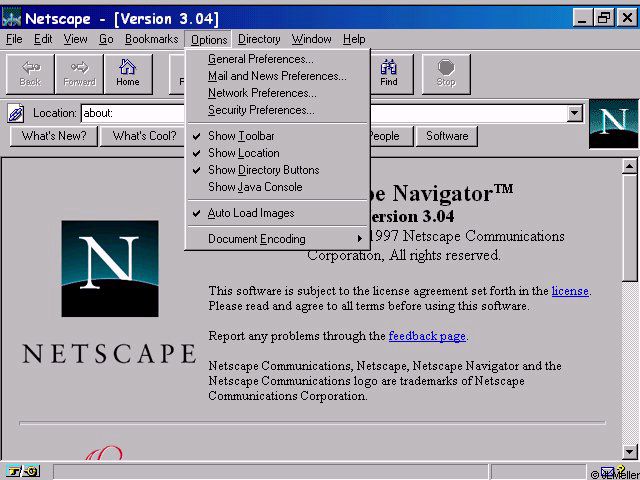Go to Home page via toolbar
Screen dimensions: 640x480
point(128,74)
